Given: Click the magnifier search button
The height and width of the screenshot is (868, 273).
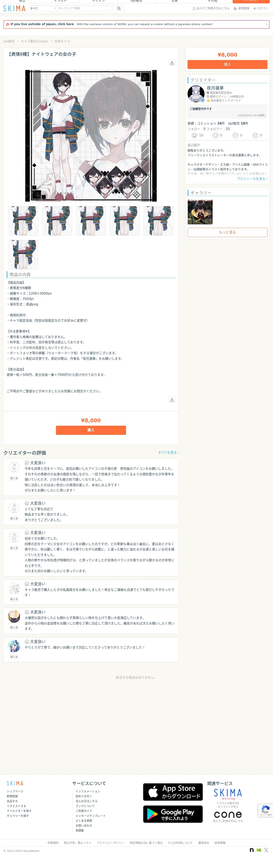Looking at the screenshot, I should [119, 9].
